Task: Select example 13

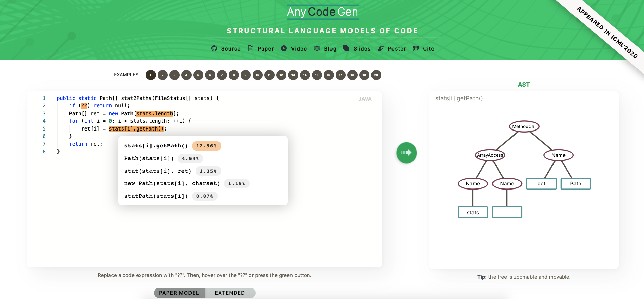Action: [293, 75]
